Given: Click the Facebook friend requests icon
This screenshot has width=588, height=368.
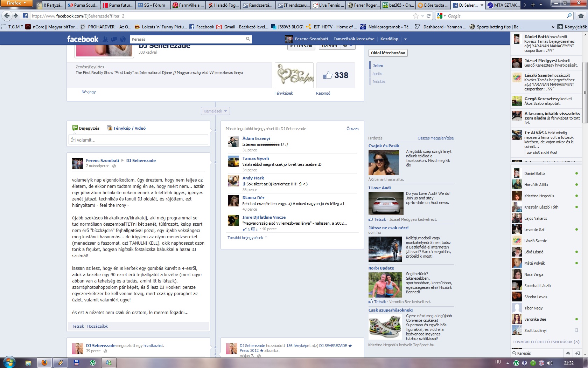Looking at the screenshot, I should [x=105, y=39].
